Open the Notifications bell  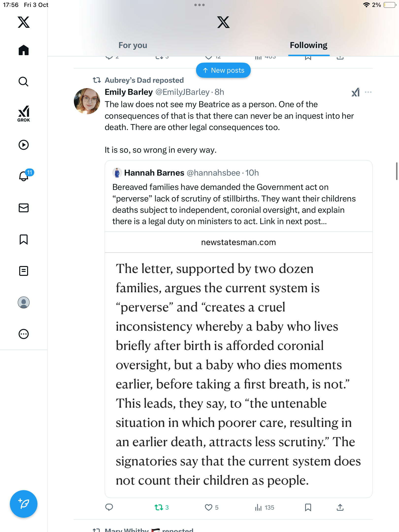pos(24,176)
